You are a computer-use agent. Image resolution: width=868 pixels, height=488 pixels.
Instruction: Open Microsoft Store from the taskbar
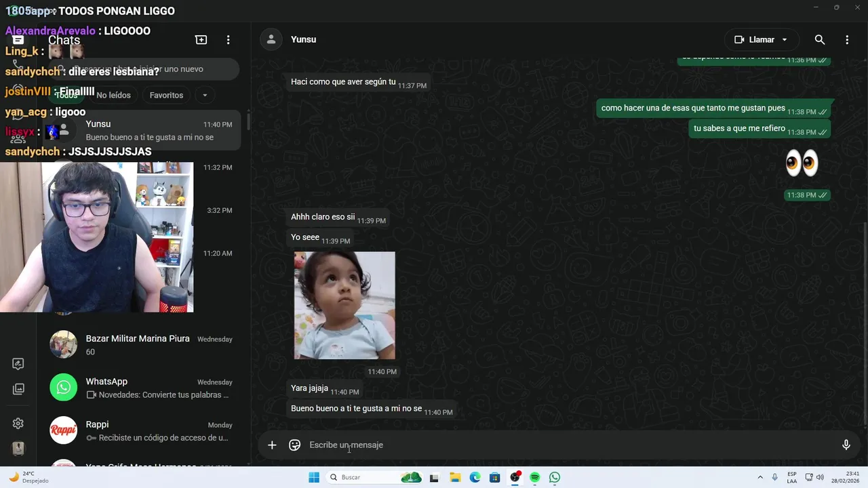[x=495, y=477]
